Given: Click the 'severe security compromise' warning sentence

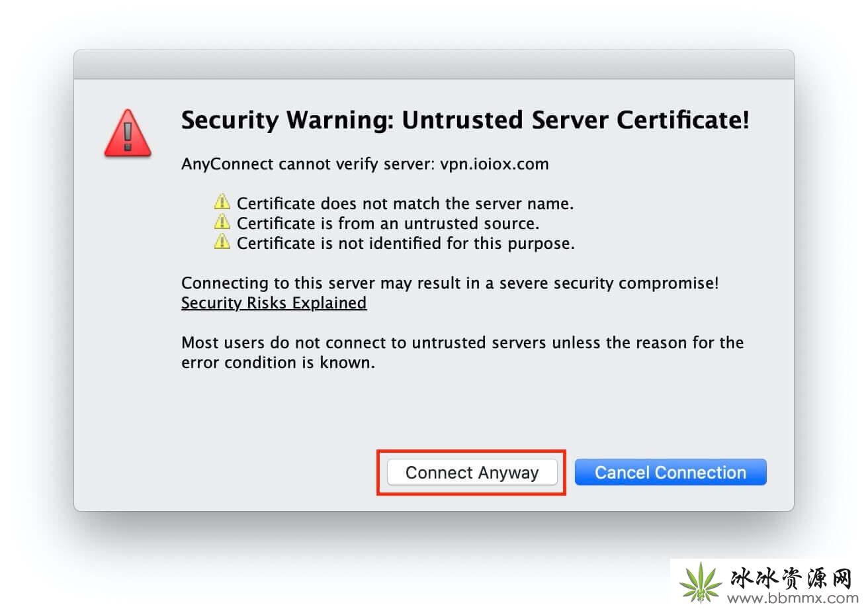Looking at the screenshot, I should point(450,283).
